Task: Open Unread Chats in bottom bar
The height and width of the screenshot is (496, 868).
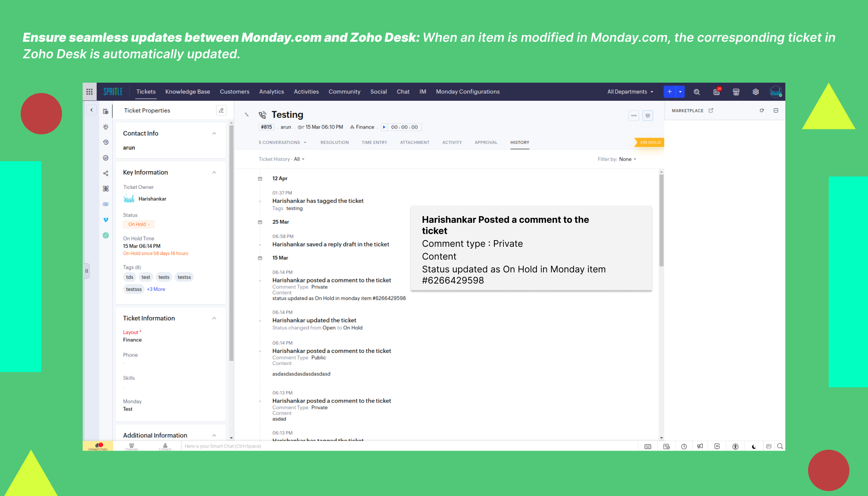Action: [x=98, y=446]
